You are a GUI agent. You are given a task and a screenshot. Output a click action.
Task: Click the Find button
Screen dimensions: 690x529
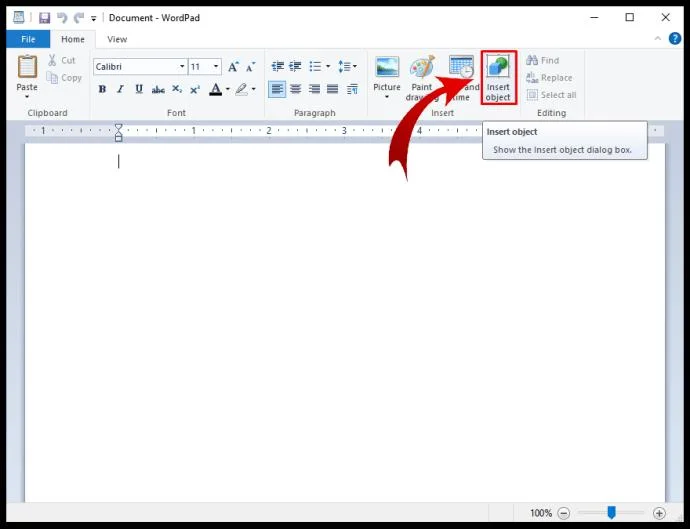point(543,60)
